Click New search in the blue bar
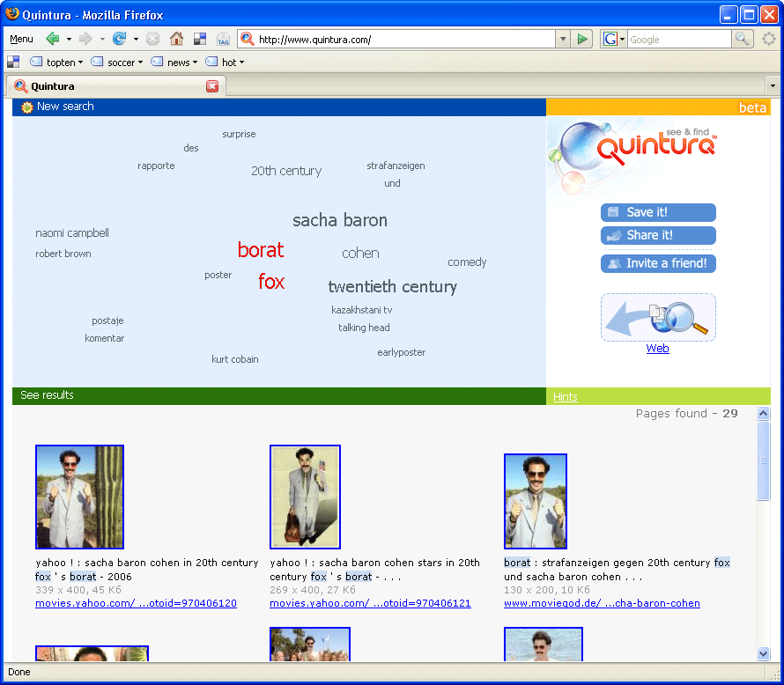 65,107
